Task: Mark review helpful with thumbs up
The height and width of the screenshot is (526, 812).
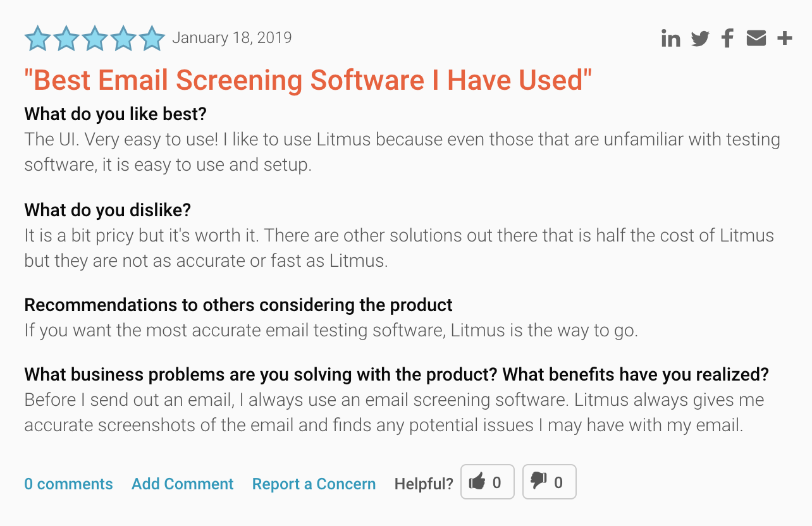Action: [x=488, y=482]
